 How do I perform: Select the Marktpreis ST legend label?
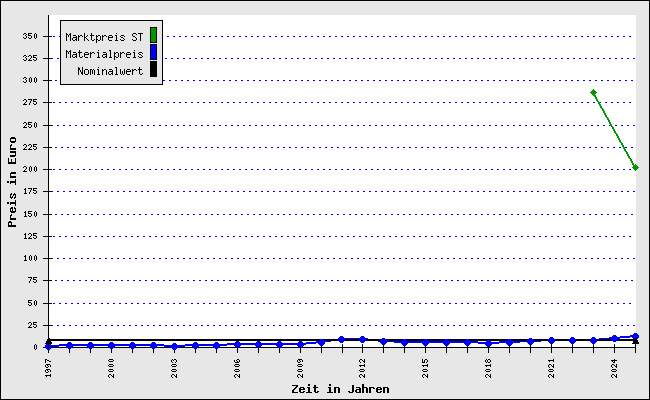point(104,37)
